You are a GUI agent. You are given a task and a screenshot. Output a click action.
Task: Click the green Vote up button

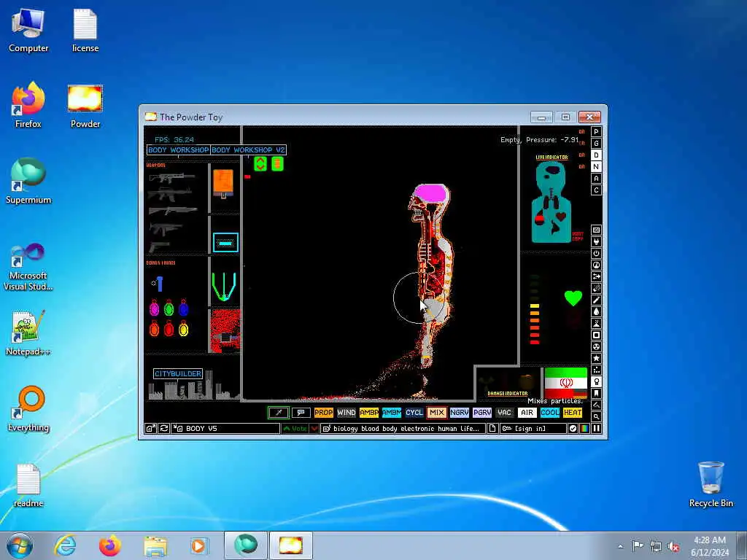tap(295, 429)
